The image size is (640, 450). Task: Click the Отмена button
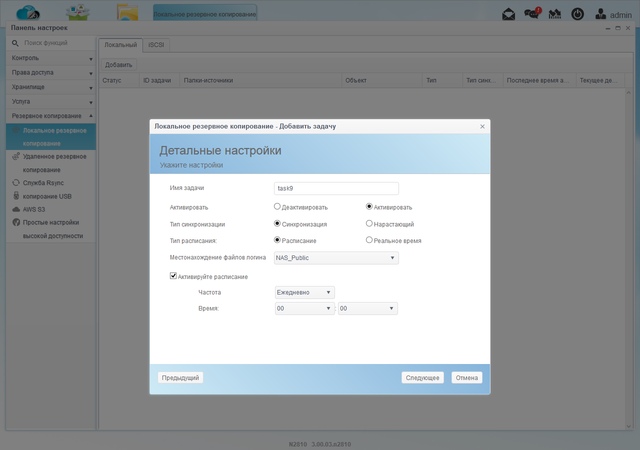[467, 378]
